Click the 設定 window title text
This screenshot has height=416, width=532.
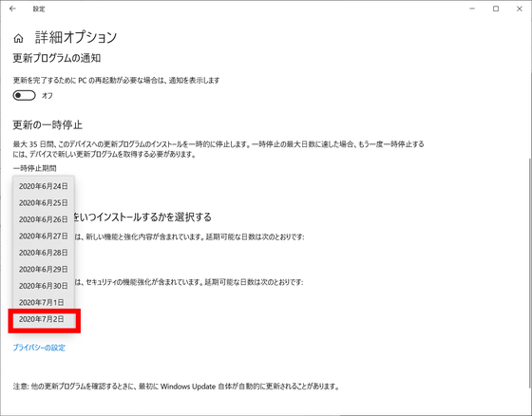(x=39, y=9)
